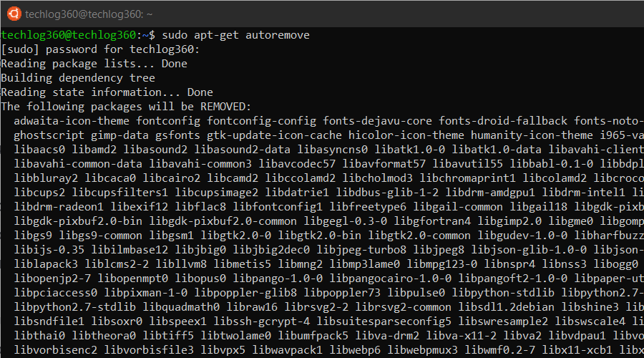Click the package name 'libavutil55'
The width and height of the screenshot is (644, 358).
(467, 164)
